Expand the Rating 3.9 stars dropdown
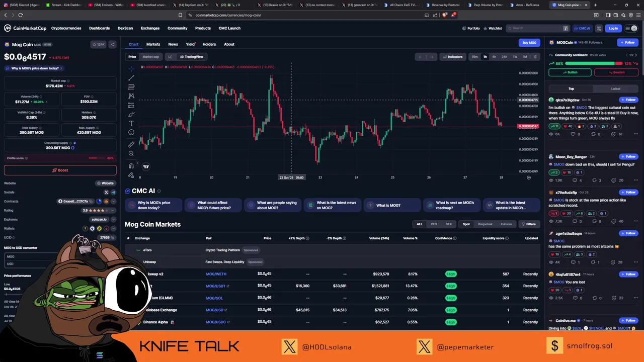The width and height of the screenshot is (644, 362). (113, 210)
